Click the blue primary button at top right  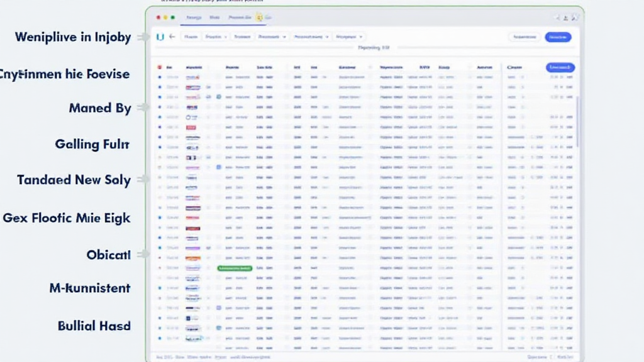(558, 37)
